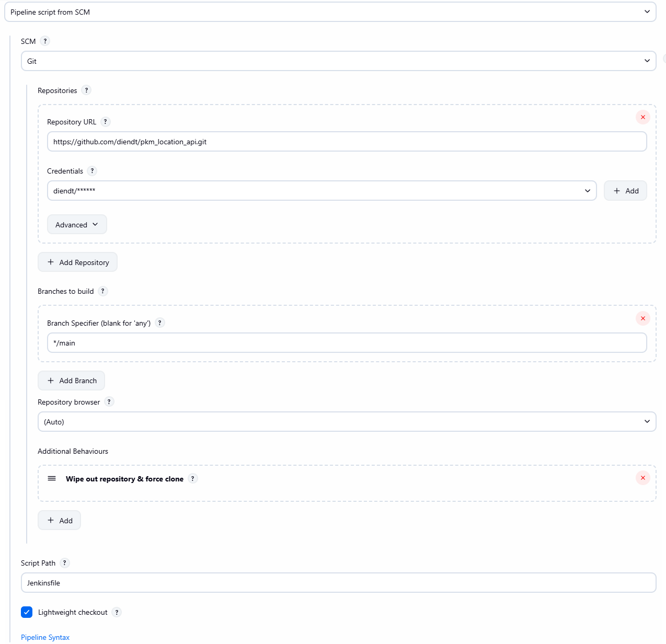Show help for Lightweight checkout option
The image size is (666, 644).
[x=117, y=612]
